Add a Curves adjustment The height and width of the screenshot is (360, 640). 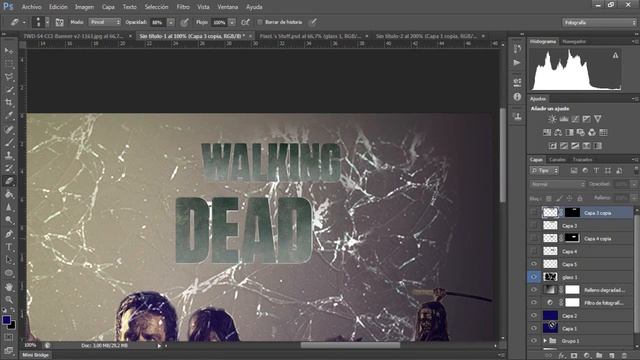tap(575, 119)
